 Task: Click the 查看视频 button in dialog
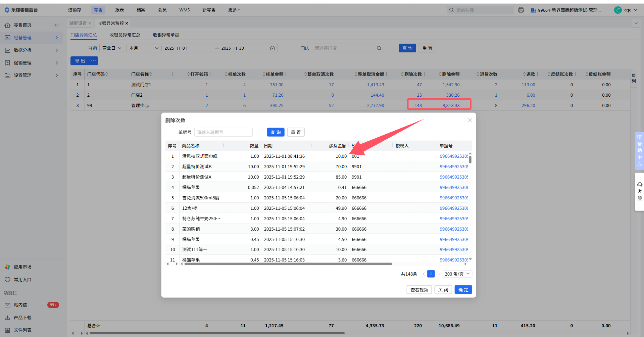pos(419,290)
